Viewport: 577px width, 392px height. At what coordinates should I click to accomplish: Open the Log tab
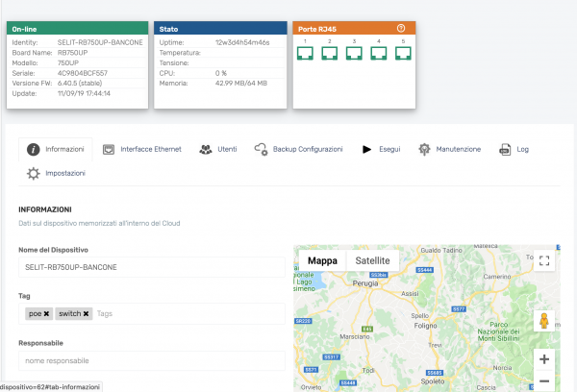coord(514,149)
